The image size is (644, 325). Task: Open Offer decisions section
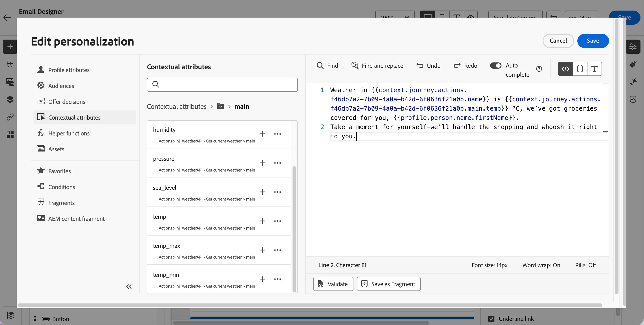(85, 102)
